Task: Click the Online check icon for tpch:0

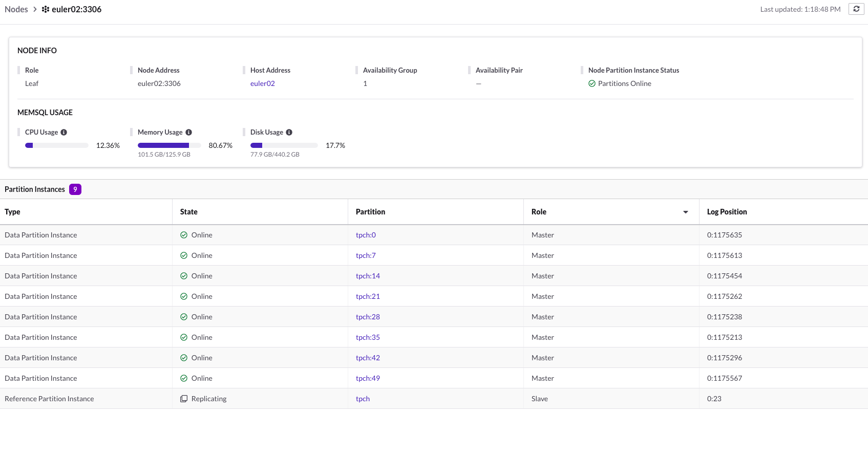Action: point(184,235)
